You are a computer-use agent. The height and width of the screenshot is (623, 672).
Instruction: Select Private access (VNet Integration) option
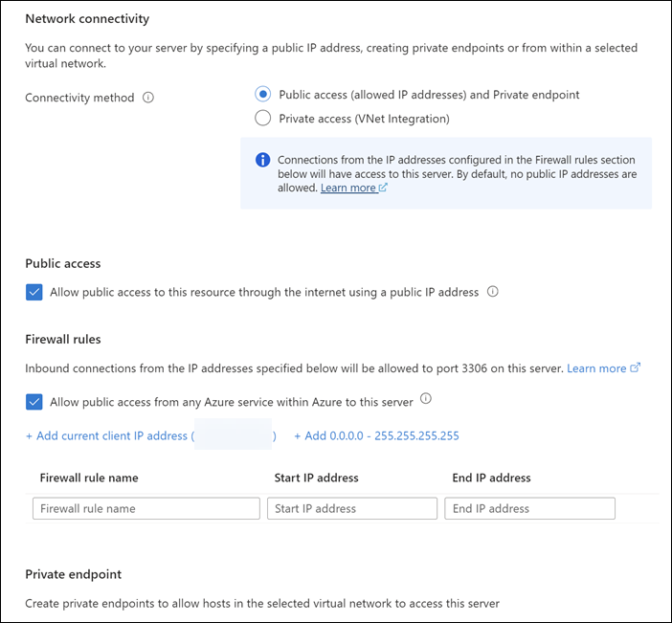coord(263,119)
